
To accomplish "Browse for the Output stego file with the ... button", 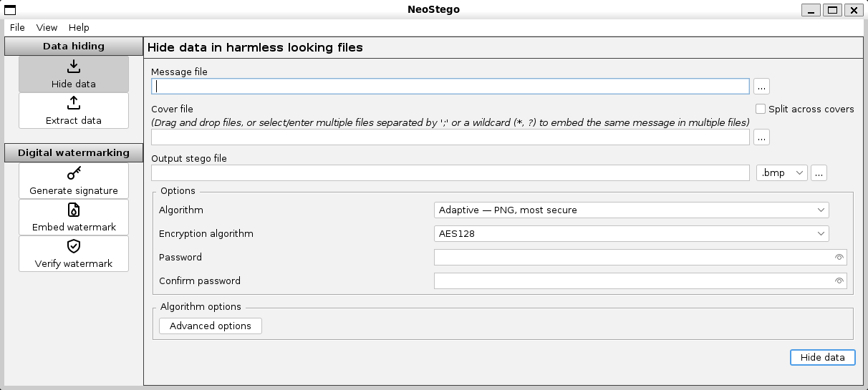I will point(819,173).
